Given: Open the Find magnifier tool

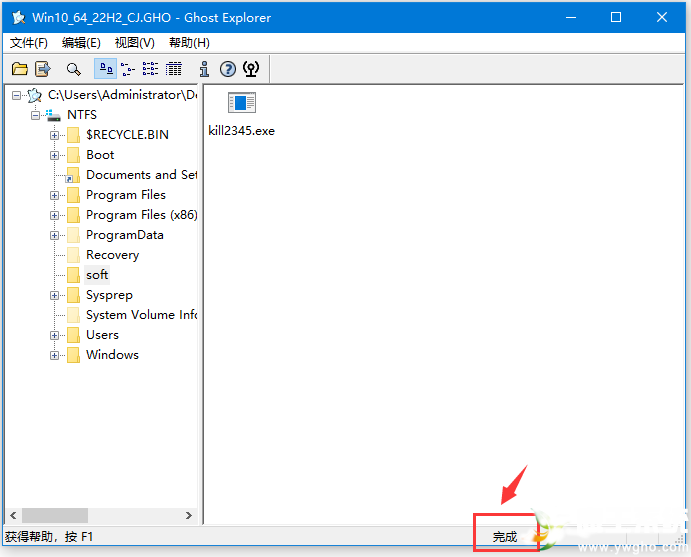Looking at the screenshot, I should pyautogui.click(x=74, y=69).
